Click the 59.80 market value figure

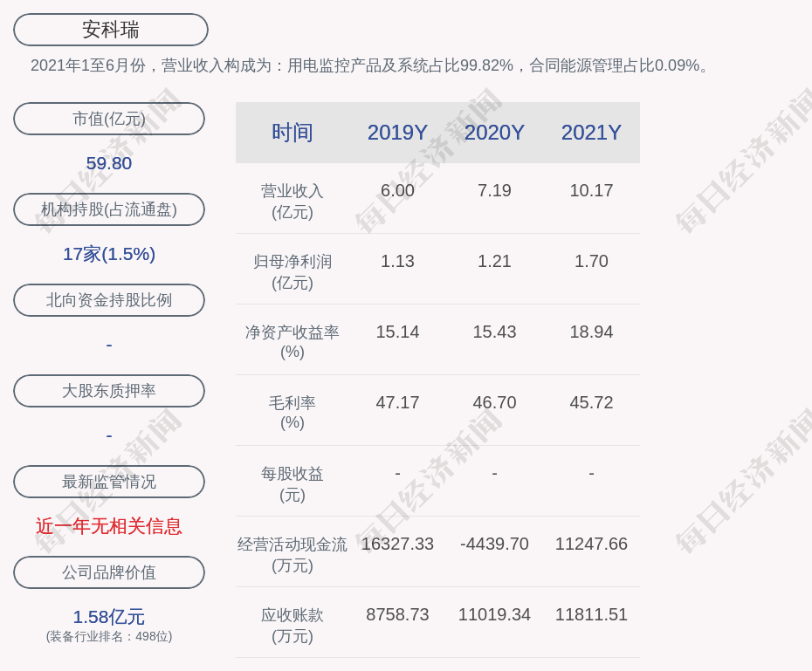[109, 163]
